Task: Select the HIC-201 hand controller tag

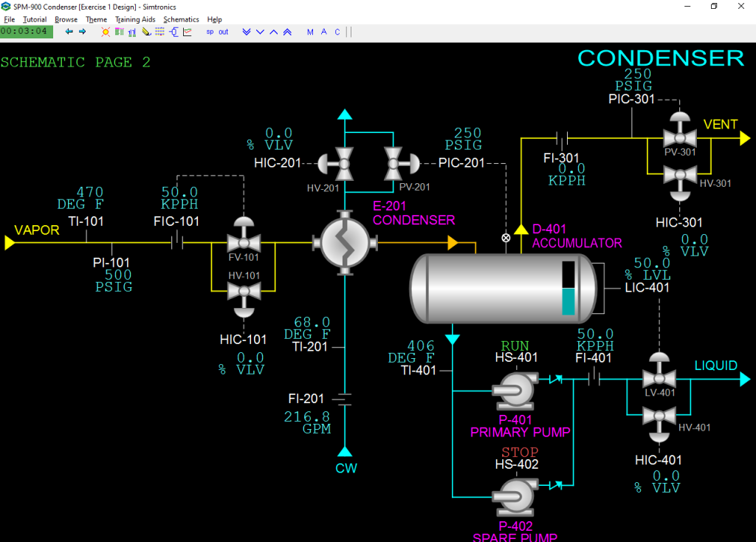Action: (x=278, y=163)
